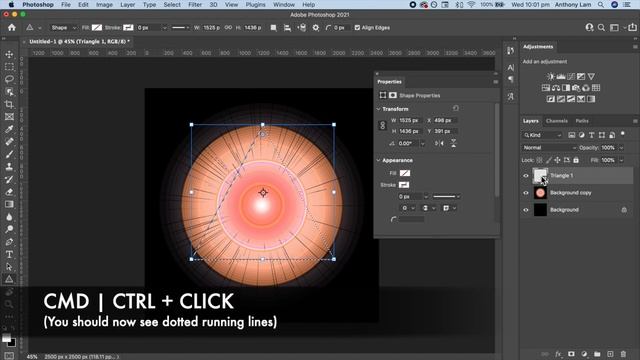Select the Gradient tool
The height and width of the screenshot is (360, 640).
[9, 204]
